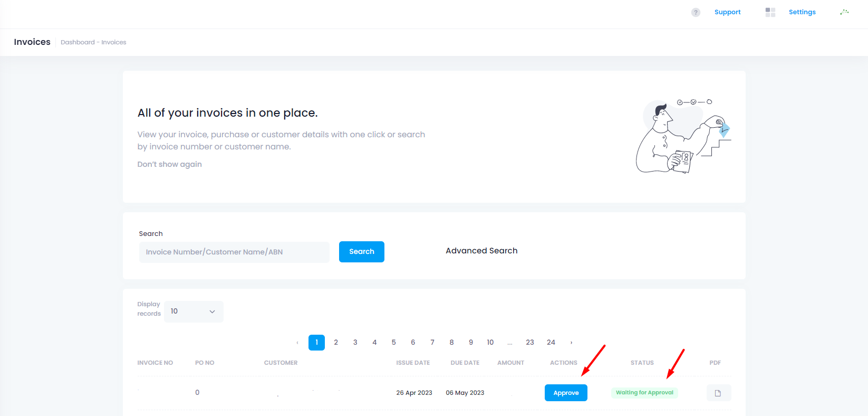Click the issue date 26 Apr 2023

coord(414,393)
